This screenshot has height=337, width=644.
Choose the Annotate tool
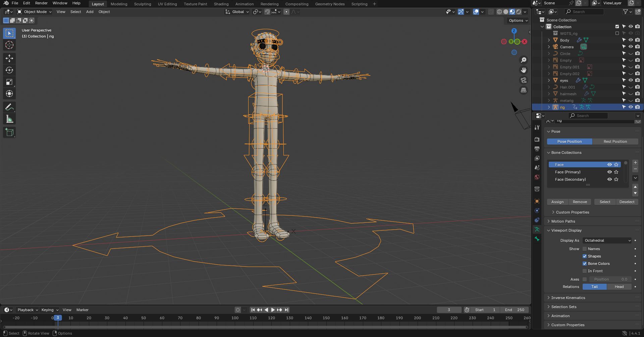tap(9, 107)
